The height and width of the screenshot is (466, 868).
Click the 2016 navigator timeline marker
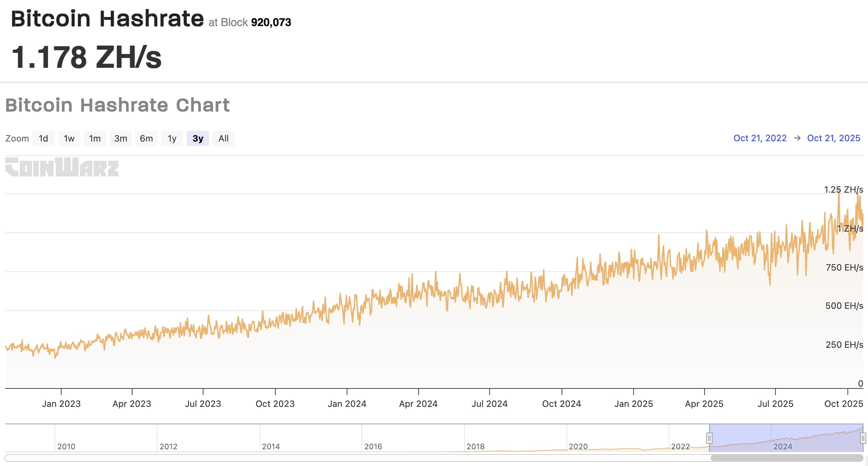(373, 447)
